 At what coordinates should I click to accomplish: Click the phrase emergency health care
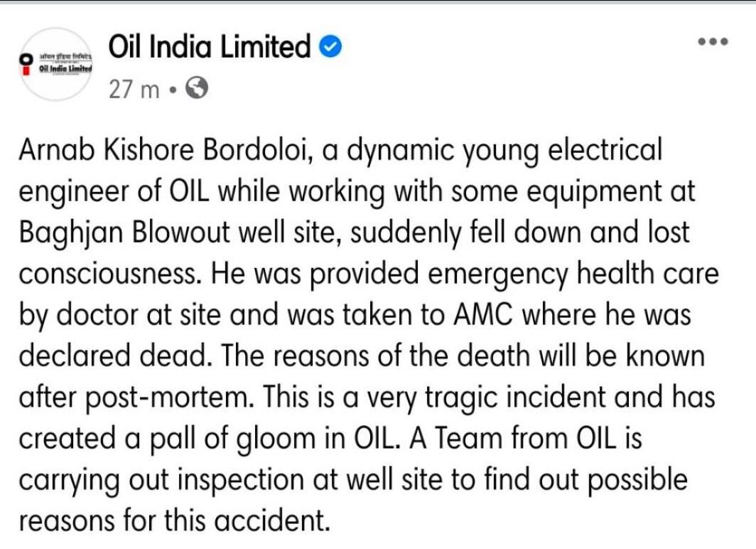[x=573, y=275]
